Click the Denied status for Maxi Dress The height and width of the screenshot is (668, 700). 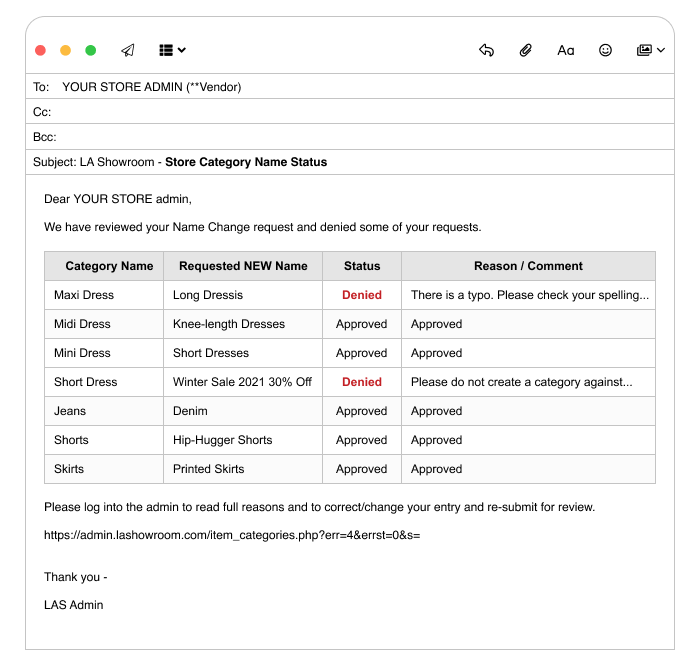coord(361,295)
